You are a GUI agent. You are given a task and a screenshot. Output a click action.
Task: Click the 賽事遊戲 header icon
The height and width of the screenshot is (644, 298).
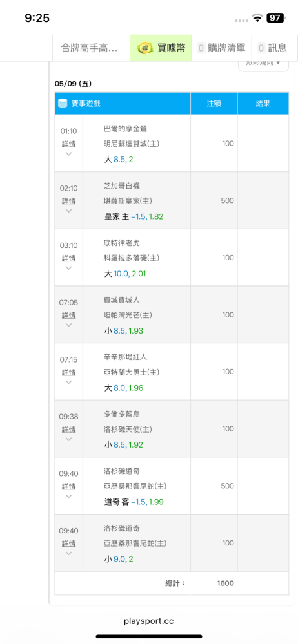63,104
